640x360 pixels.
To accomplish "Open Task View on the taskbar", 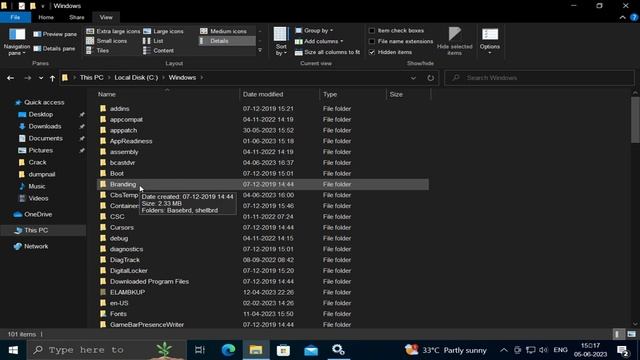I will tap(200, 350).
